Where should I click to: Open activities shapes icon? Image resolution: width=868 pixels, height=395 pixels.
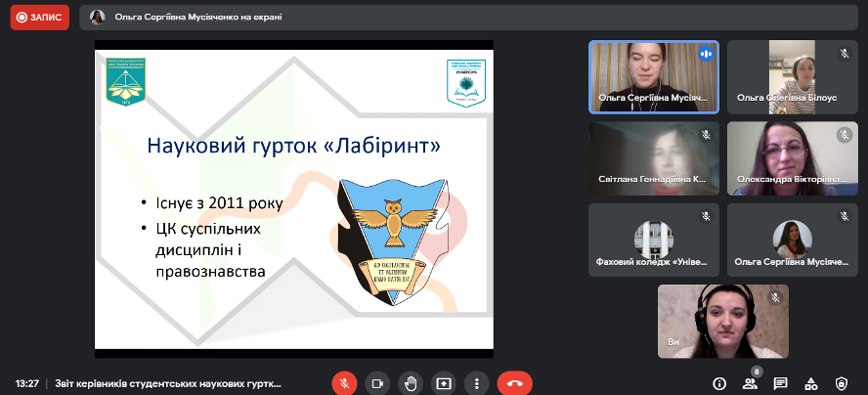point(811,383)
